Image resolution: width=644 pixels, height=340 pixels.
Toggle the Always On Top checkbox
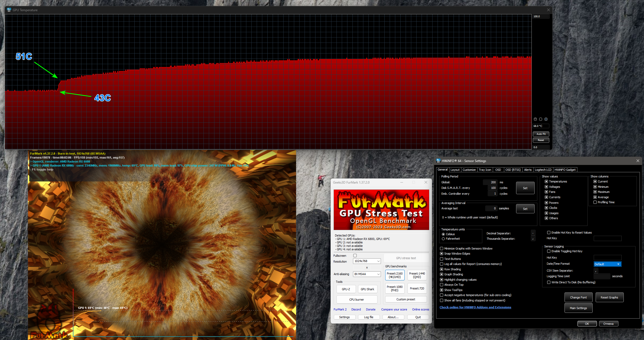coord(442,285)
